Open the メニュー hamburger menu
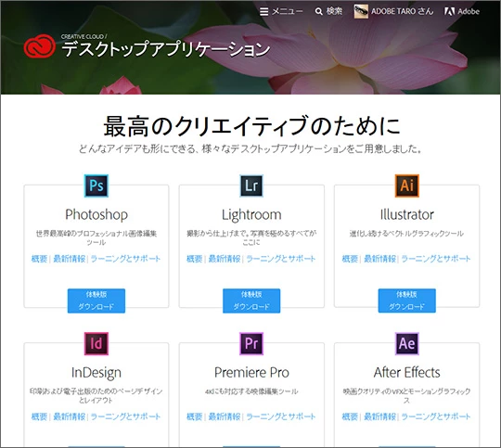This screenshot has width=501, height=448. click(281, 11)
